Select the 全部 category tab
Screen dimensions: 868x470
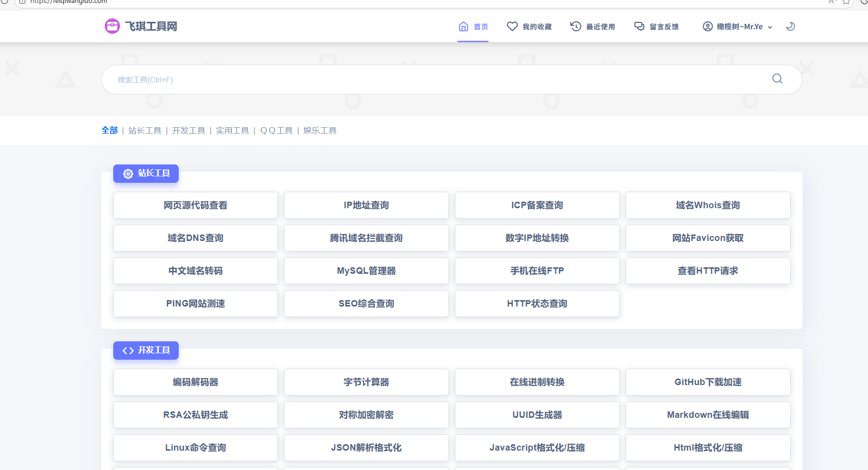coord(109,130)
